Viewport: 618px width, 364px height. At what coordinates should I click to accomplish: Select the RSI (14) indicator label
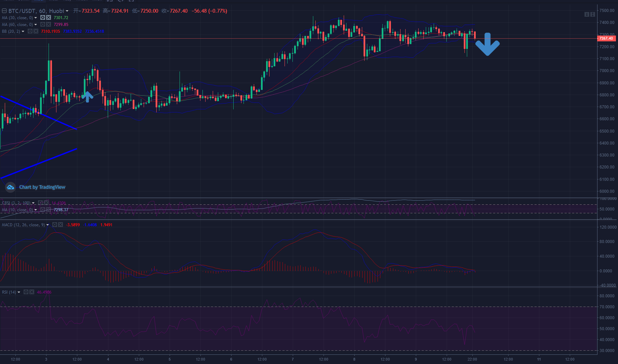point(9,292)
